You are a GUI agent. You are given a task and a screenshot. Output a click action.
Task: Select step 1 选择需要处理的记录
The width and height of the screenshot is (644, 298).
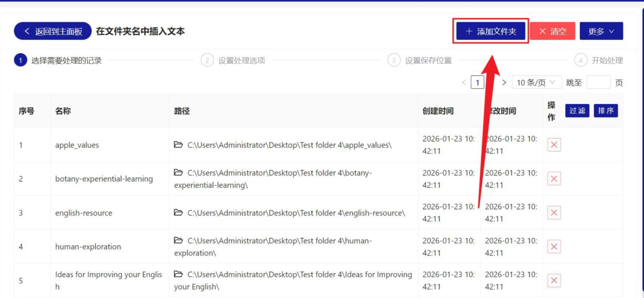(x=58, y=60)
